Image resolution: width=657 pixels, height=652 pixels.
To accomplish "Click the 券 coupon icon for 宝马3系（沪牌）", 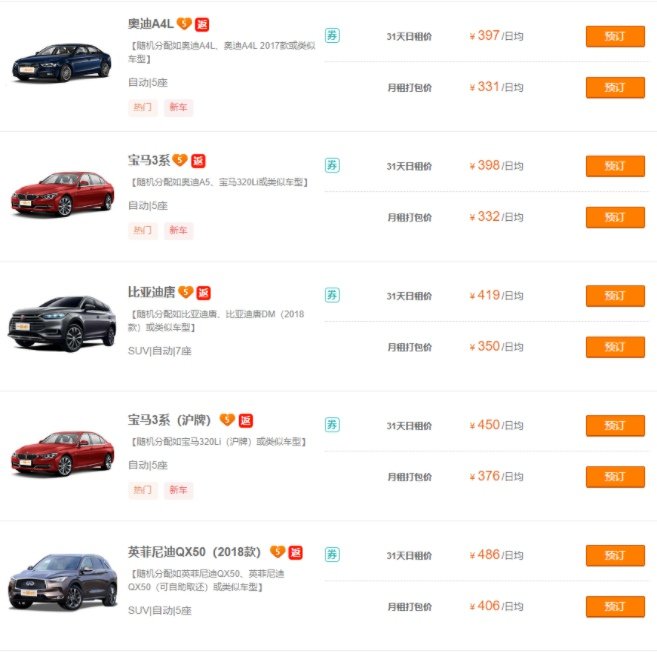I will (x=332, y=425).
